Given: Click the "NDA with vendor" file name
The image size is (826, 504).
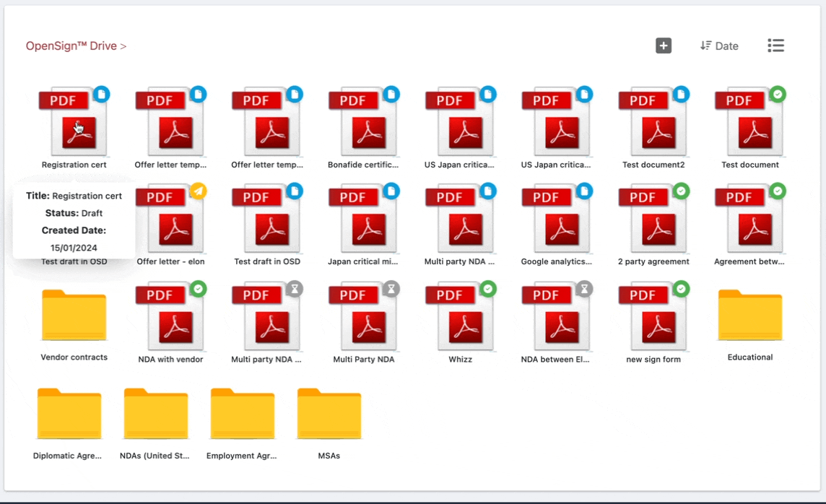Looking at the screenshot, I should click(x=170, y=359).
